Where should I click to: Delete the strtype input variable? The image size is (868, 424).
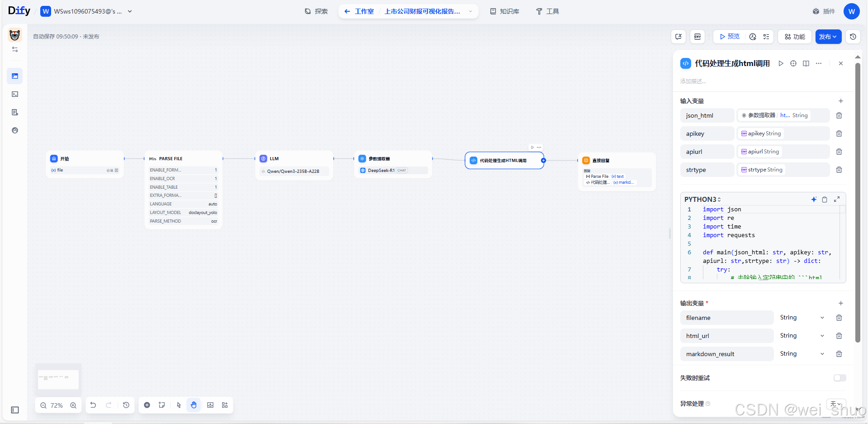(x=839, y=170)
